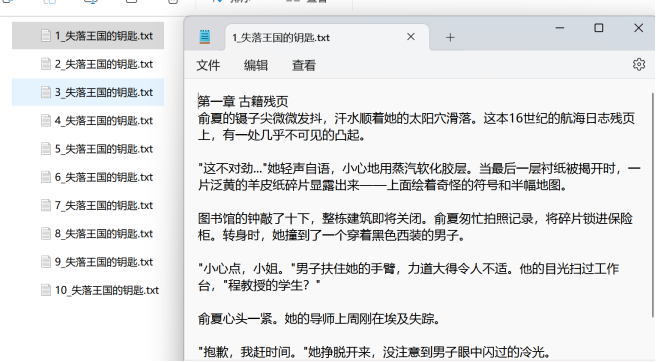Select file 6_失落王国的钥匙.txt in list
Image resolution: width=656 pixels, height=362 pixels.
[x=88, y=177]
